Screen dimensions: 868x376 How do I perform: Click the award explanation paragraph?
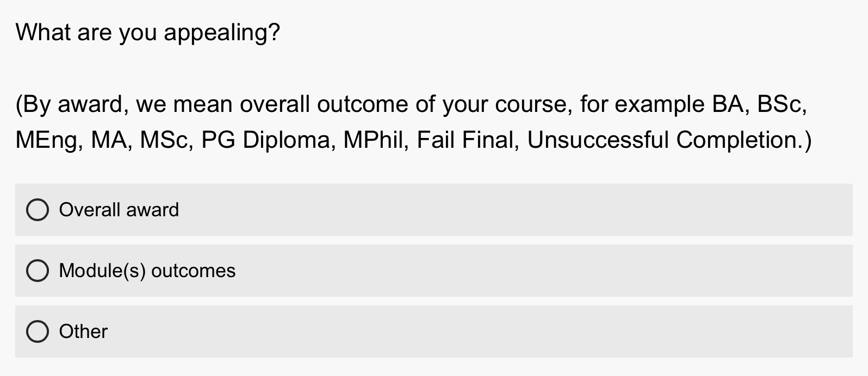(412, 122)
